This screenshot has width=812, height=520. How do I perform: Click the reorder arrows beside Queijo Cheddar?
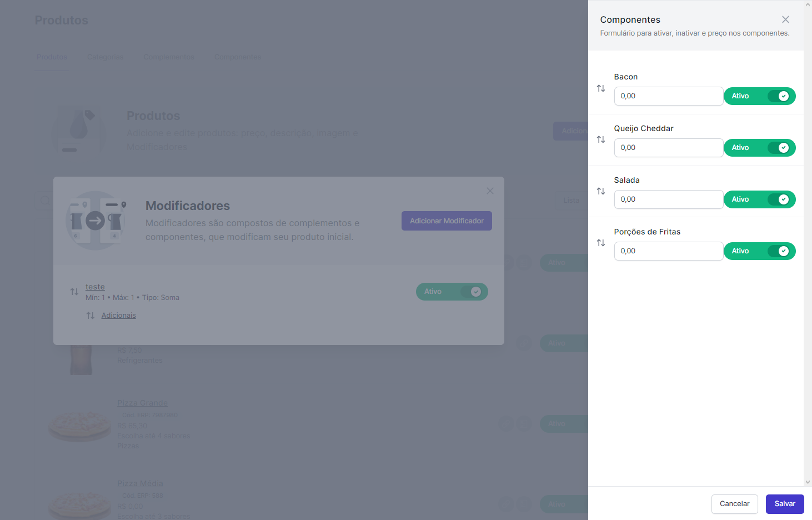coord(601,139)
